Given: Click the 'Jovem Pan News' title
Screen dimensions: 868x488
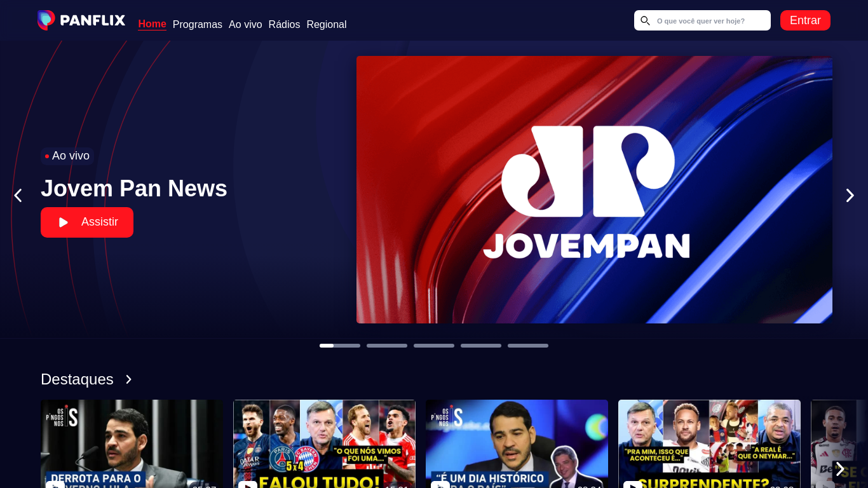Looking at the screenshot, I should (134, 189).
